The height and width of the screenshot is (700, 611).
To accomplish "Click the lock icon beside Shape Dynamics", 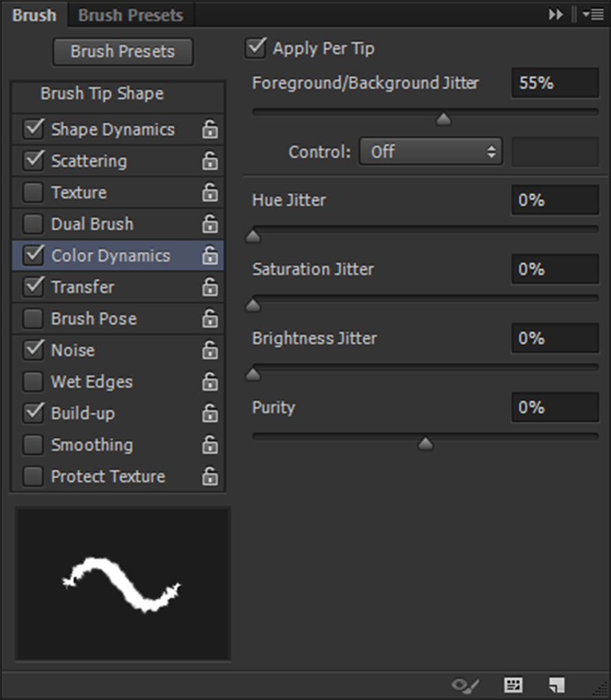I will (x=209, y=130).
